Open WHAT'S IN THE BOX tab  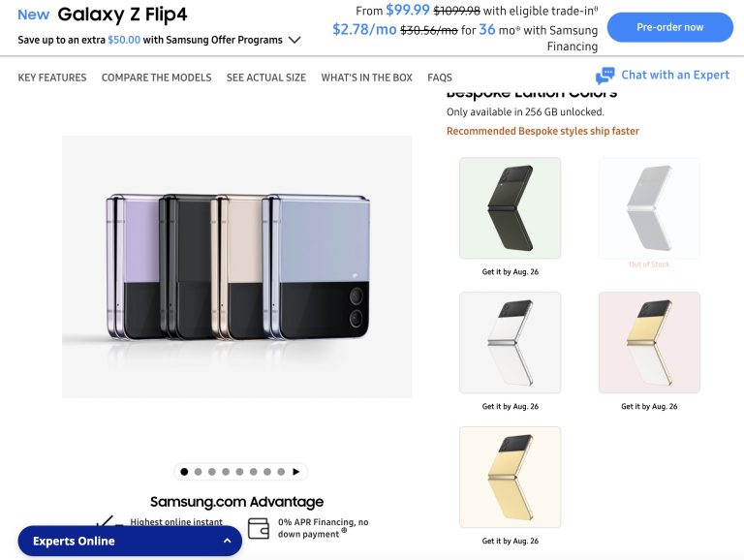click(366, 78)
